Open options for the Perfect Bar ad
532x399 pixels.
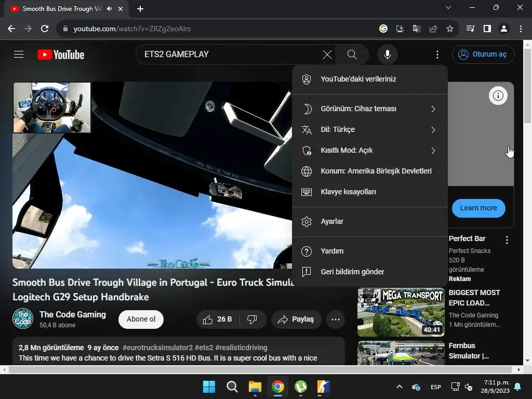click(507, 240)
